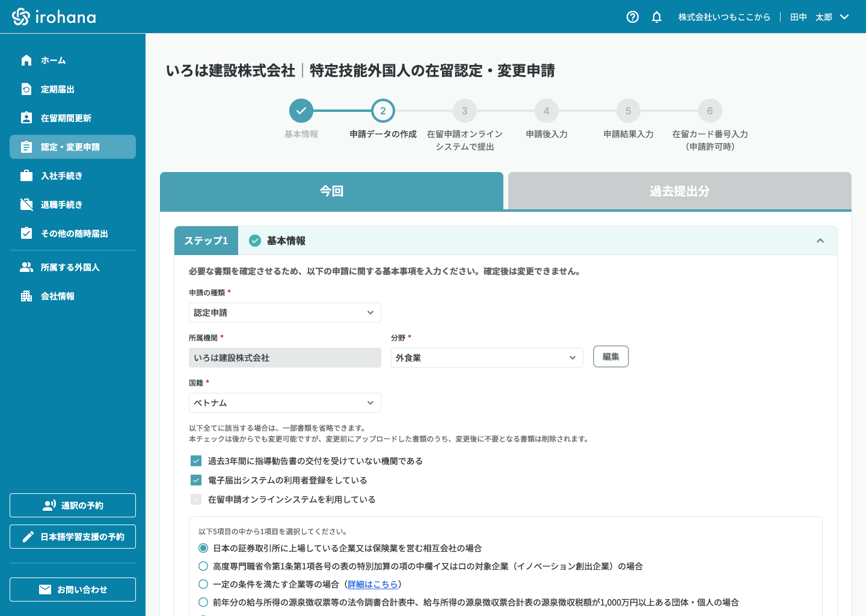Open notifications bell icon
The width and height of the screenshot is (866, 616).
pyautogui.click(x=657, y=17)
